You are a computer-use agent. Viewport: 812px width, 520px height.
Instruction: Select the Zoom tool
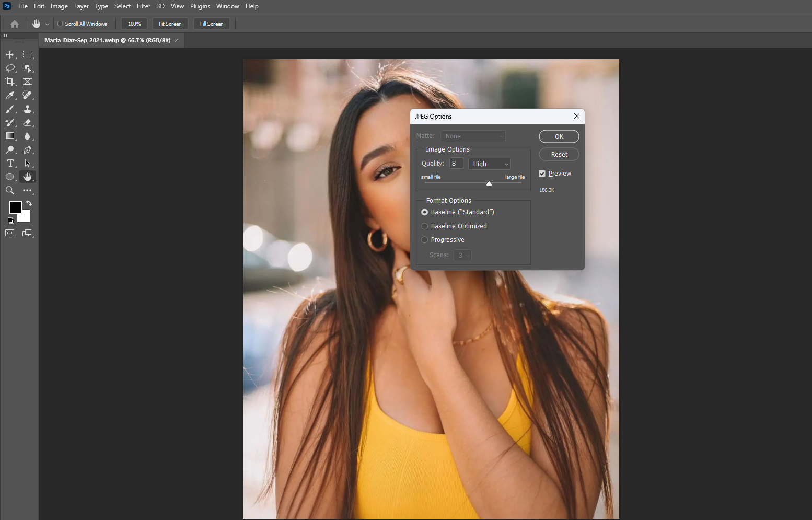coord(10,190)
